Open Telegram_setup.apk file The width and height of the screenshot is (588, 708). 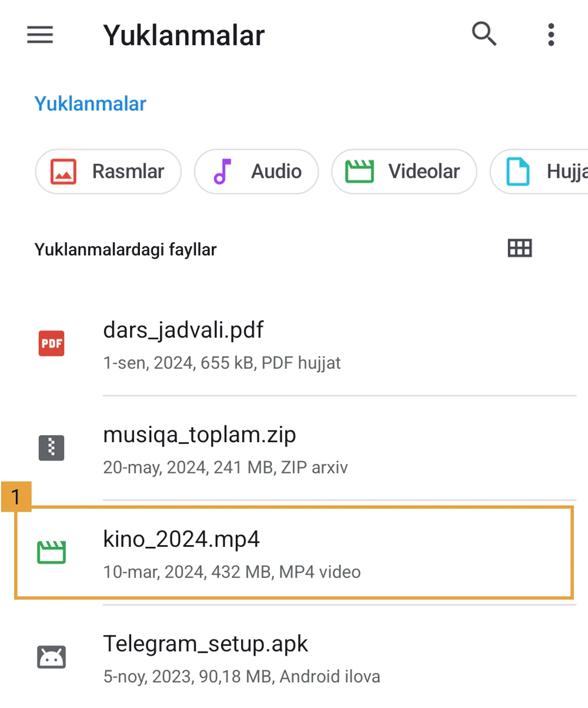(294, 657)
